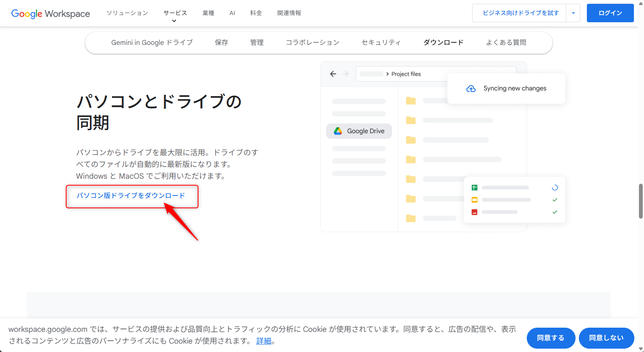Click the checkmark beside the image file
This screenshot has width=644, height=352.
555,212
